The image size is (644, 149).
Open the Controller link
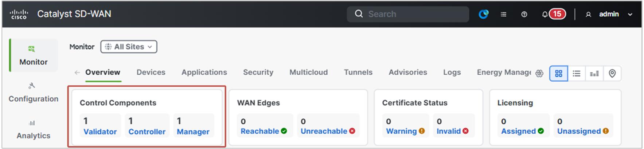(147, 132)
